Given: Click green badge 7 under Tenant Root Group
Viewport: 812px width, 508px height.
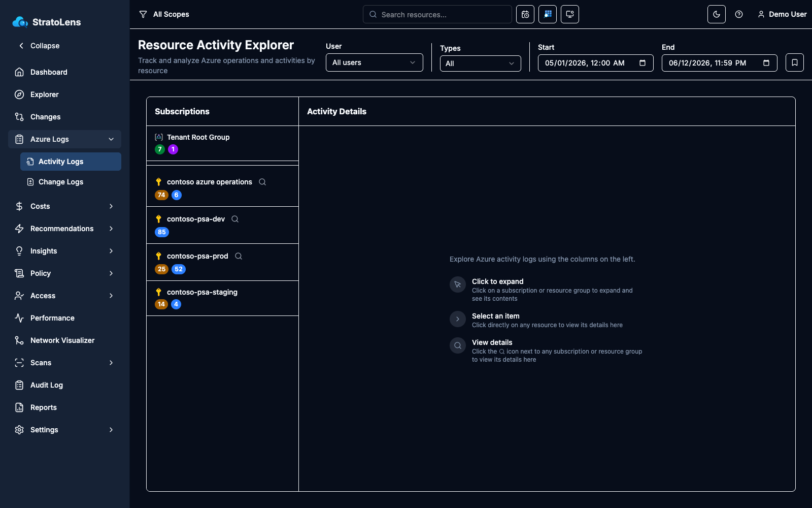Looking at the screenshot, I should pos(160,149).
